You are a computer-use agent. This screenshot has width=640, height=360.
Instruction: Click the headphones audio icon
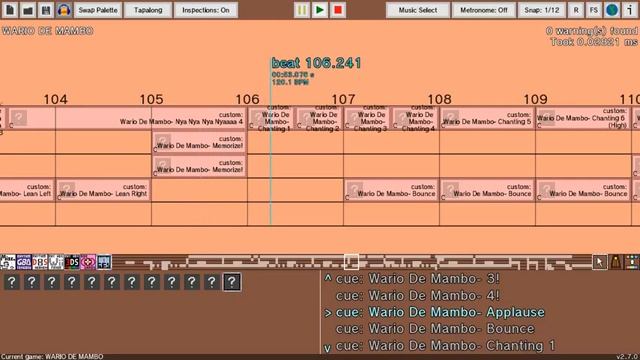(64, 10)
